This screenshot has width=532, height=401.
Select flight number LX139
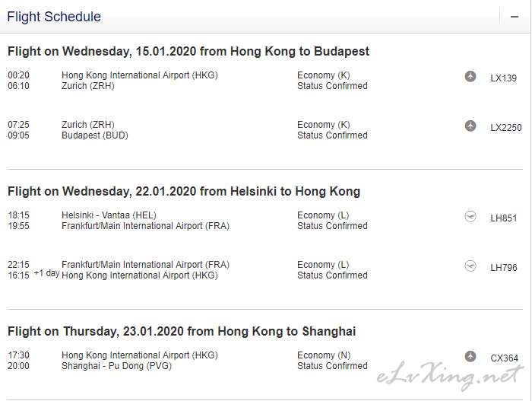click(503, 78)
